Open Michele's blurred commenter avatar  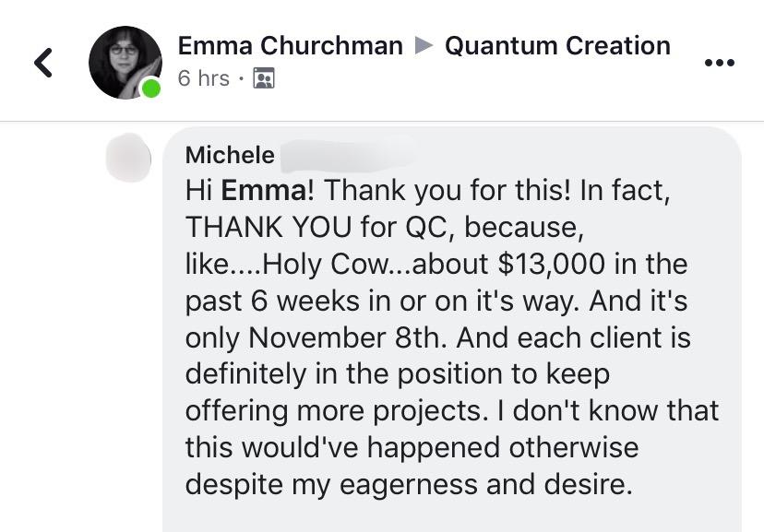(128, 158)
